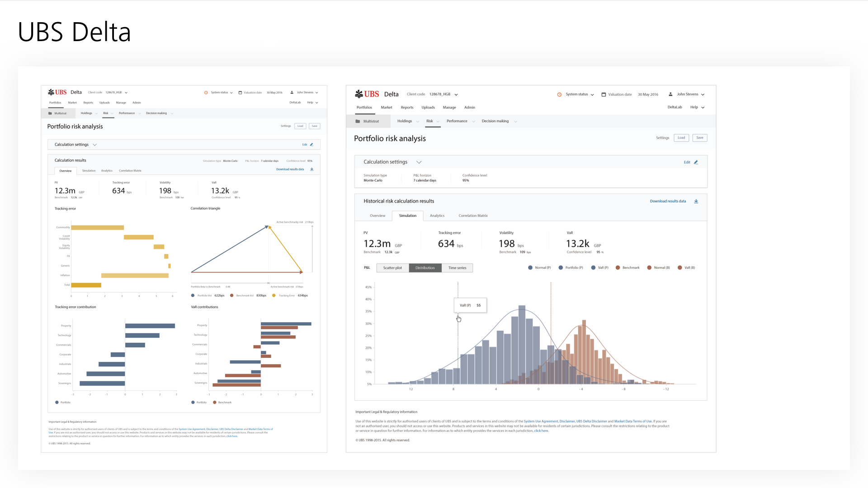Click the Valuation date calendar icon in right mockup
This screenshot has width=868, height=488.
604,94
